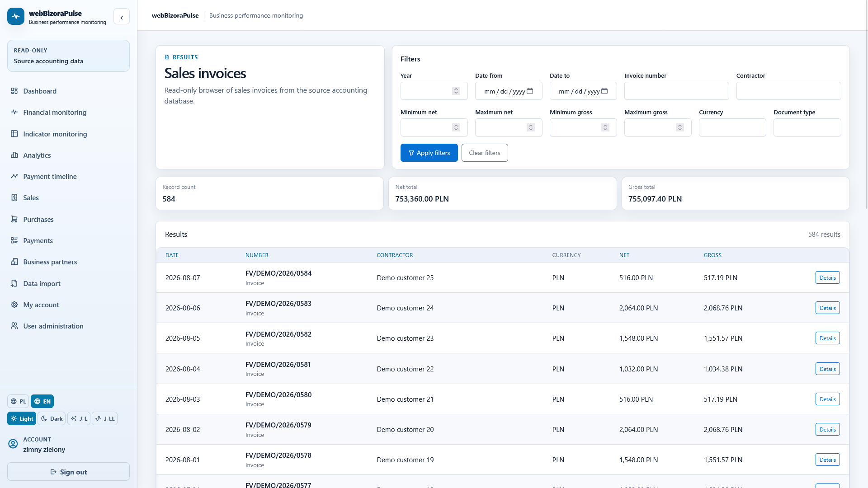Click the NET column header
The image size is (868, 488).
pos(624,255)
